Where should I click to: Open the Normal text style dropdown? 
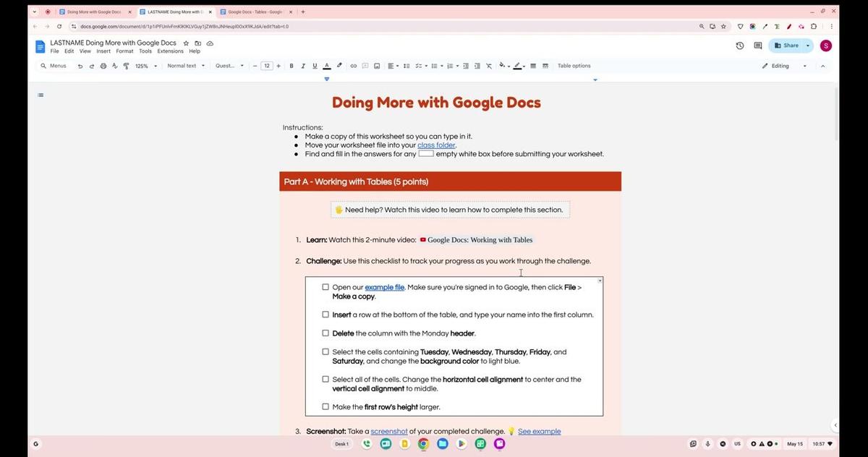[x=186, y=66]
